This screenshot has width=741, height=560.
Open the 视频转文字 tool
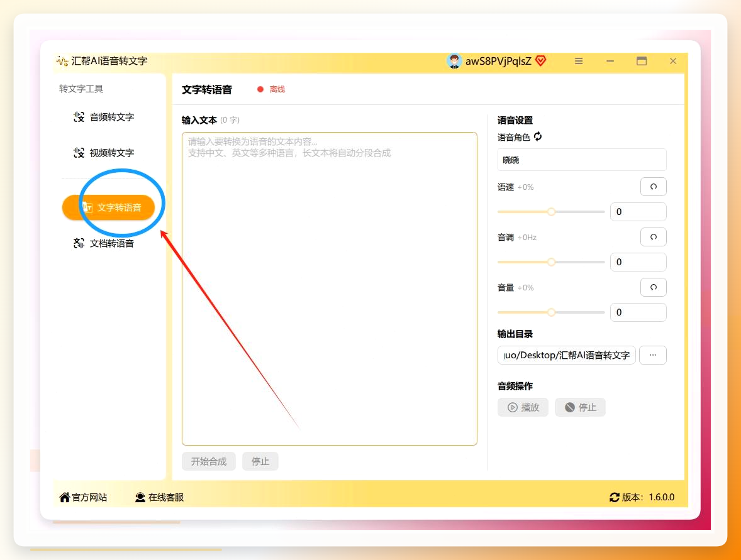pos(104,153)
